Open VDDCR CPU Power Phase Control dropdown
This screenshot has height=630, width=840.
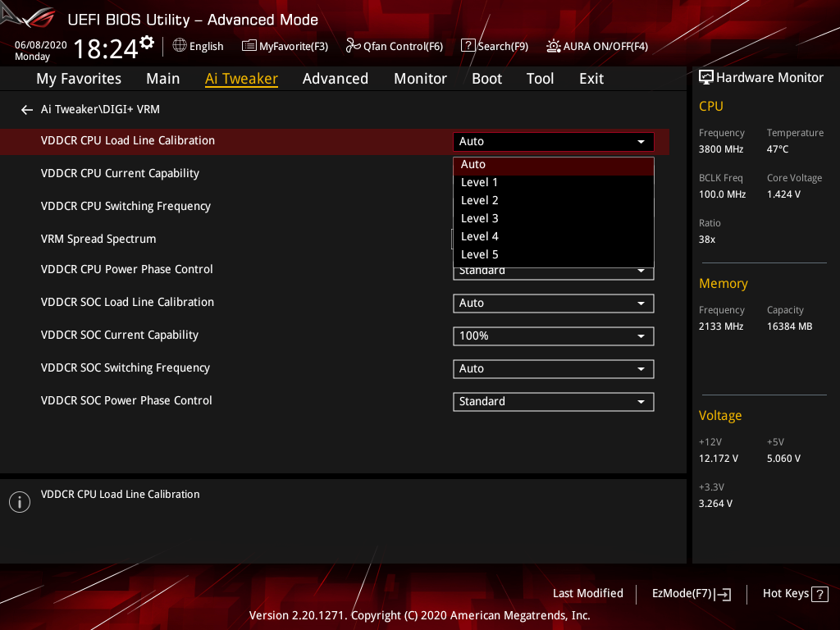[554, 272]
